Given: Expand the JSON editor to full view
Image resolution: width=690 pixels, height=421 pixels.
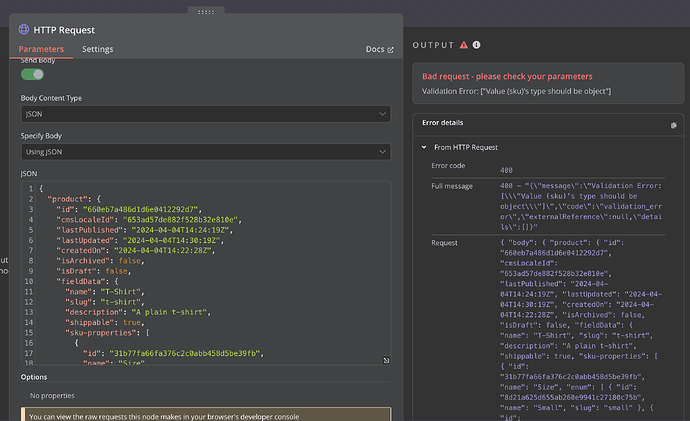Looking at the screenshot, I should coord(386,360).
